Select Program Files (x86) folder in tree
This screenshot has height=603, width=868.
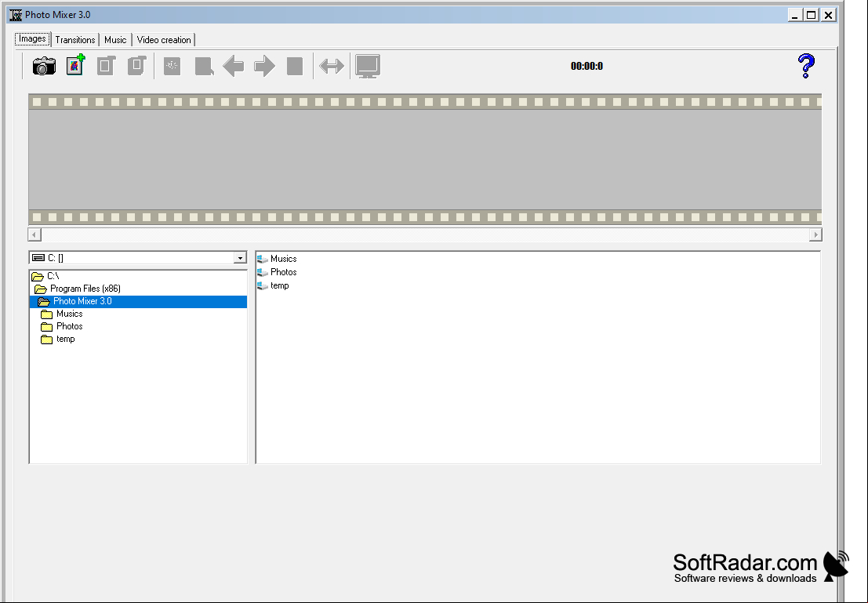pos(138,289)
